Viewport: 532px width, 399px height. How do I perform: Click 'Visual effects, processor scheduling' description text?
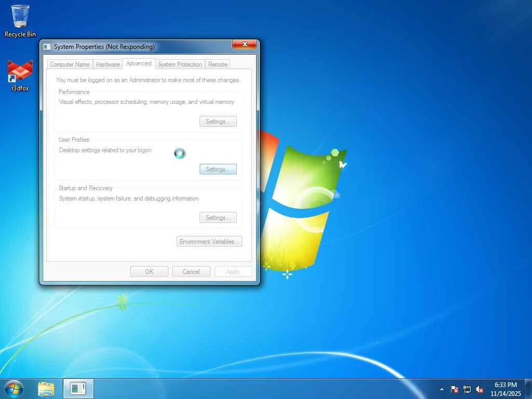(x=147, y=102)
